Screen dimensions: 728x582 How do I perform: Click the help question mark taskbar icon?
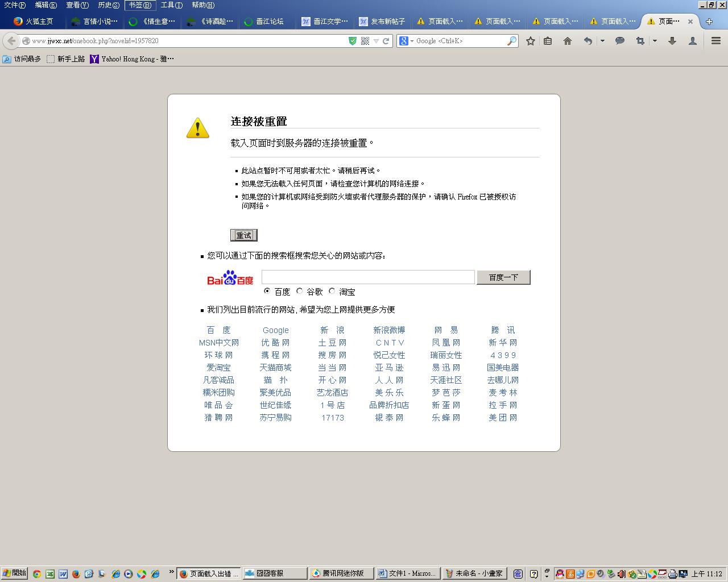533,574
